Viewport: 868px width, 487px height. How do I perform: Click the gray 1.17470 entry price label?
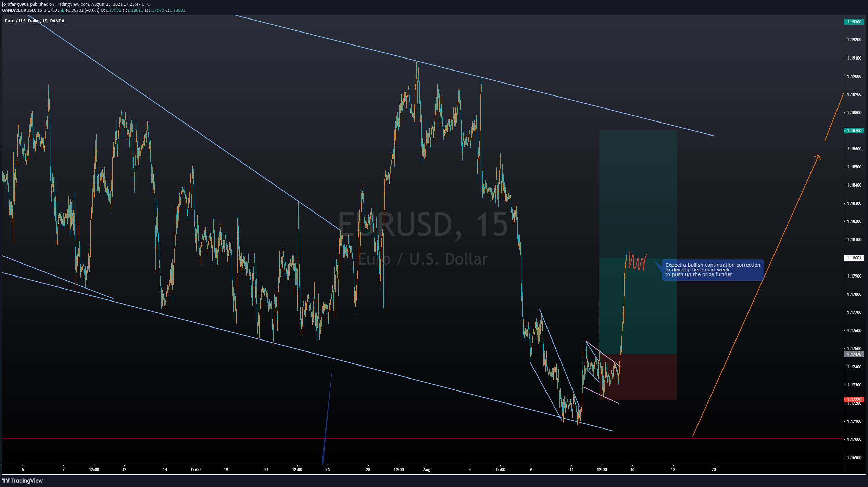(854, 354)
